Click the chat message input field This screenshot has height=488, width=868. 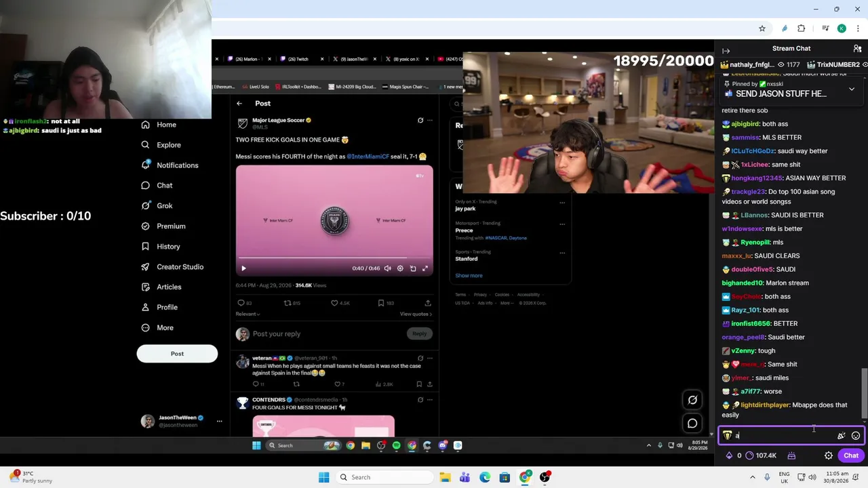point(791,436)
